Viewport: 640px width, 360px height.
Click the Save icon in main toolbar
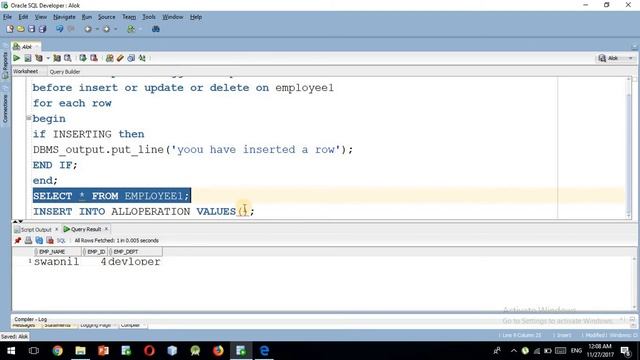pos(31,29)
